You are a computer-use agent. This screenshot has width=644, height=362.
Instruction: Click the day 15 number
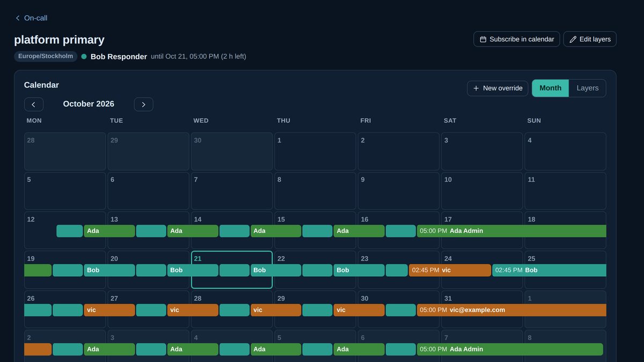point(281,219)
